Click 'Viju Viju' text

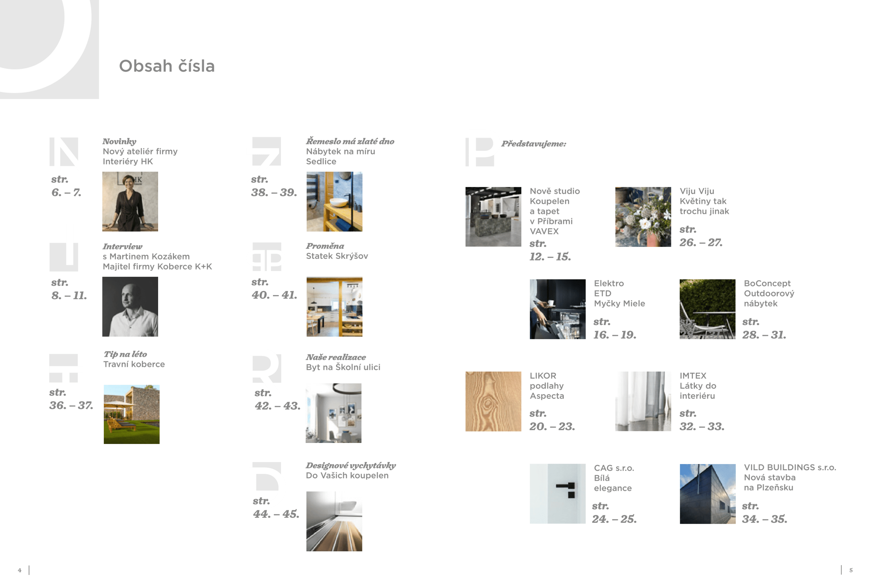coord(697,191)
